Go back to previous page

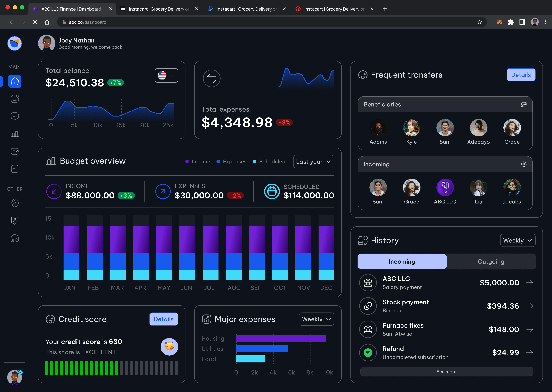coord(12,22)
